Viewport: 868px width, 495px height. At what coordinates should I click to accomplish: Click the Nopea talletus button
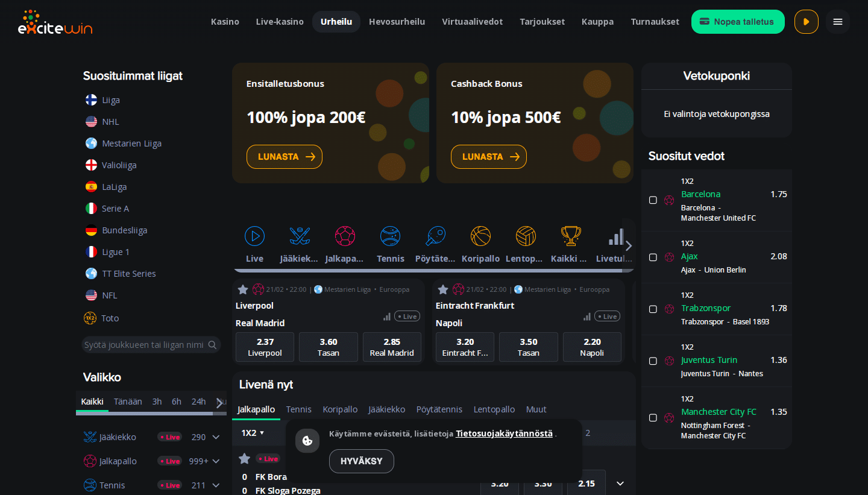pos(738,22)
